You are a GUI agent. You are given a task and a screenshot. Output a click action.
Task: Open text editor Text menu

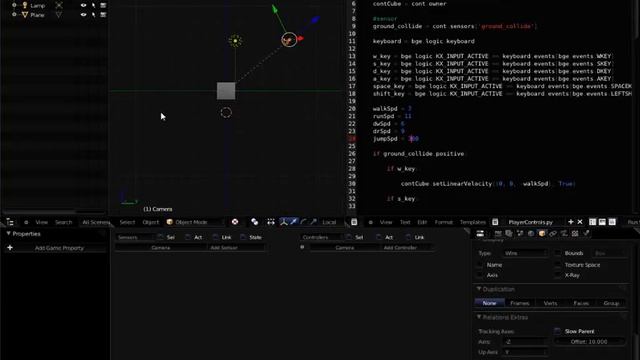[405, 222]
